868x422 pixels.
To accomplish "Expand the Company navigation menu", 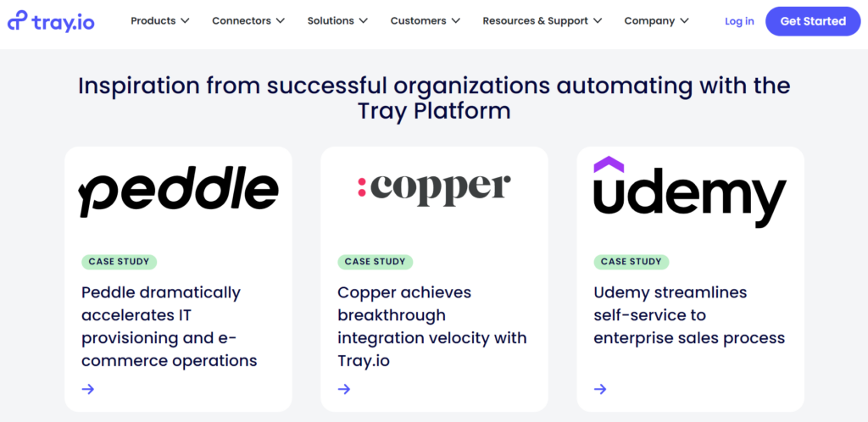I will (657, 21).
